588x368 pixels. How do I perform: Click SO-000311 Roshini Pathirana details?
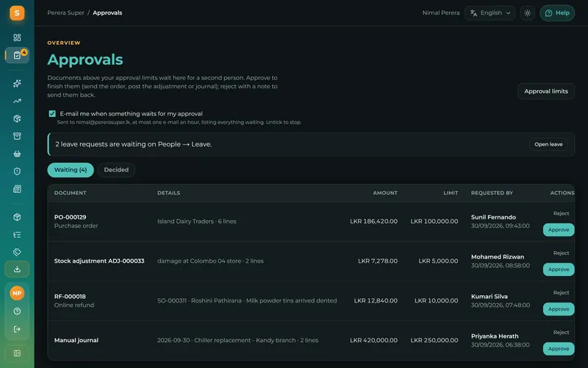(x=247, y=300)
